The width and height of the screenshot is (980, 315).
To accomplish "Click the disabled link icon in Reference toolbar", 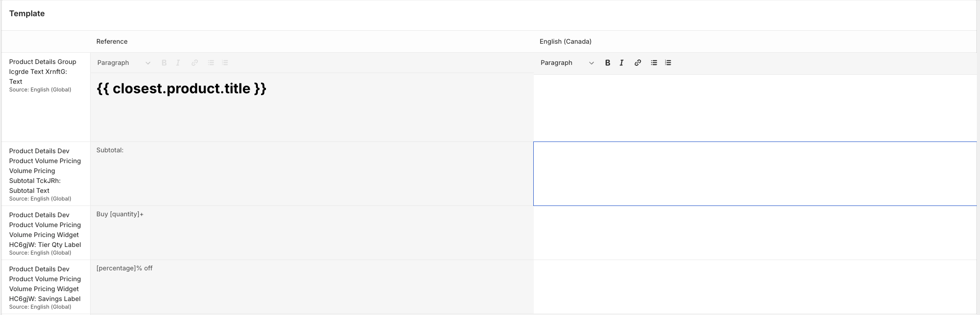I will pyautogui.click(x=194, y=63).
